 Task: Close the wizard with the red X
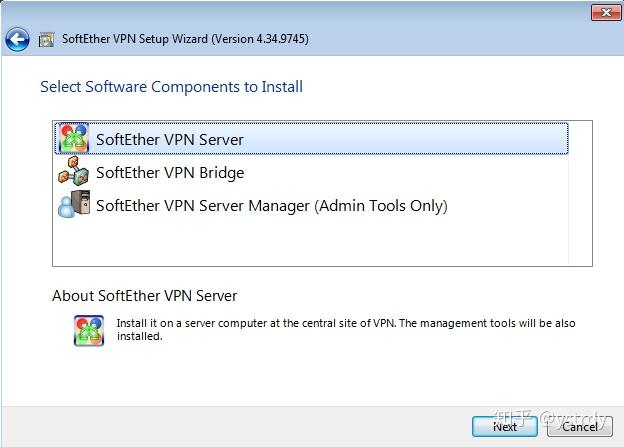606,13
